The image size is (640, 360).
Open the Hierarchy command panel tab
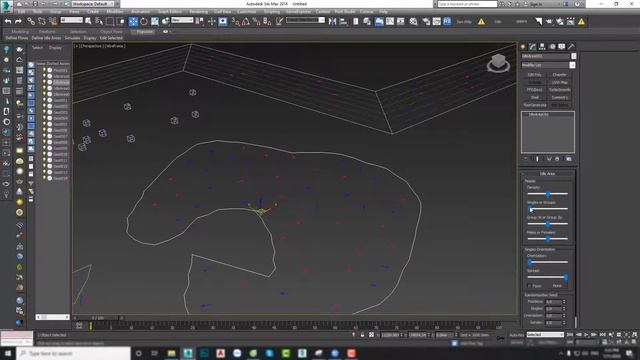[x=542, y=47]
